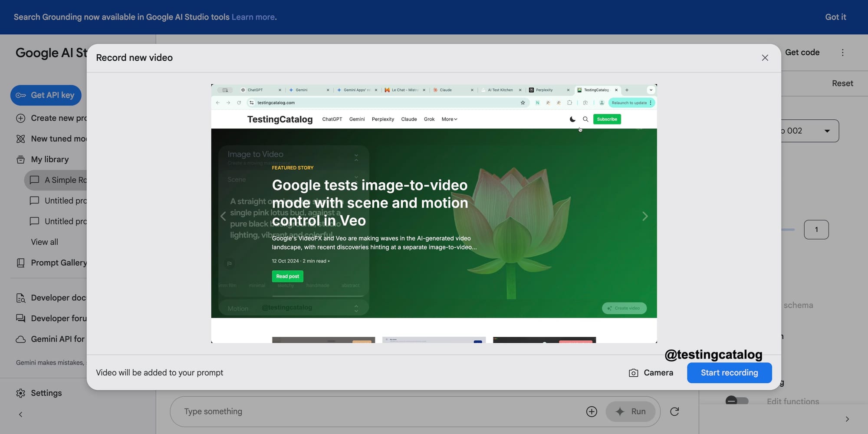Click Get code
This screenshot has height=434, width=868.
(x=802, y=52)
